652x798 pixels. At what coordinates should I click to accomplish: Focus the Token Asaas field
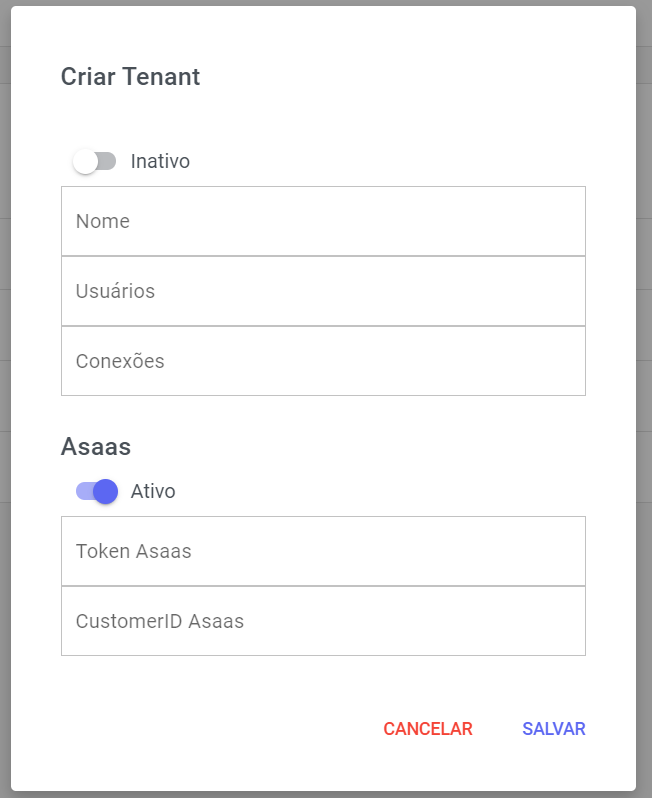[323, 551]
